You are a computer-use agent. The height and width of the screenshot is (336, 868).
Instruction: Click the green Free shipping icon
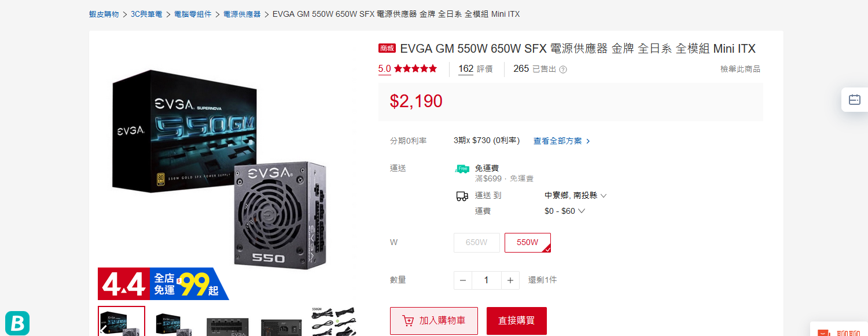click(x=462, y=169)
